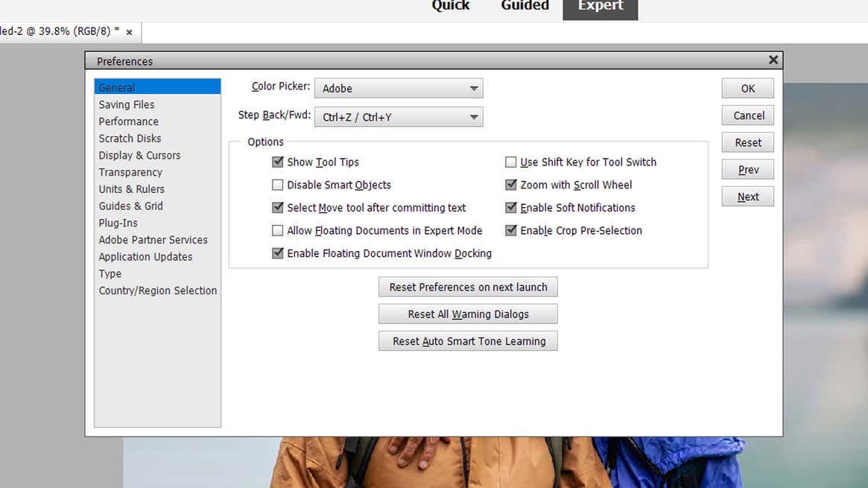
Task: Close the Preferences dialog with the X
Action: (x=773, y=60)
